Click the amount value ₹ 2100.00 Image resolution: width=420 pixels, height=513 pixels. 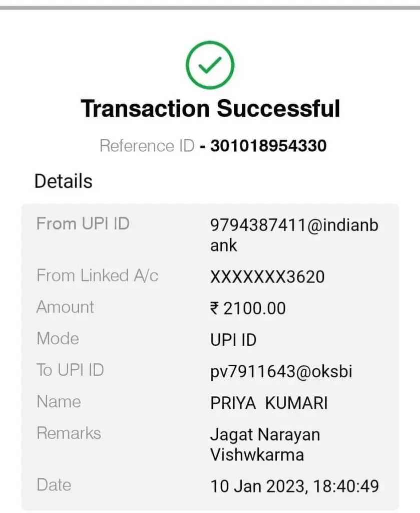pos(248,309)
